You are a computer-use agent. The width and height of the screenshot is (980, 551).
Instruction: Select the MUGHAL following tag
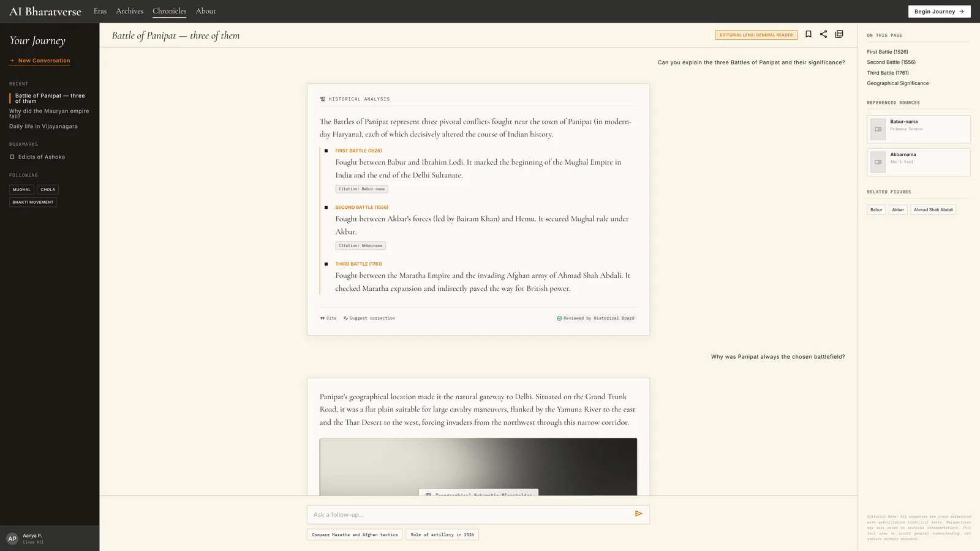pos(21,190)
